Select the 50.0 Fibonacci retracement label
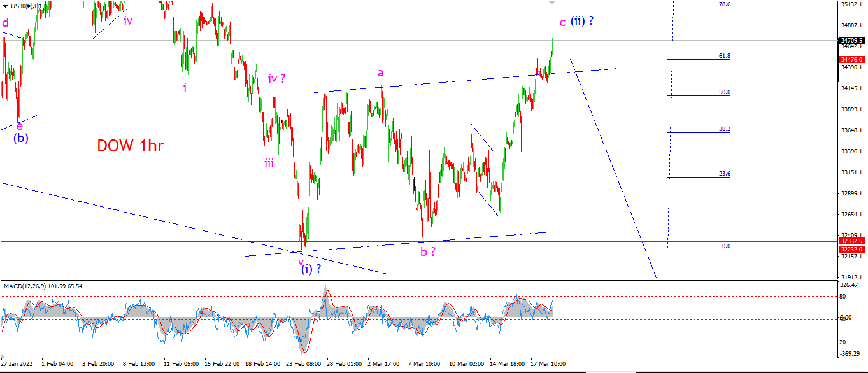 click(x=725, y=92)
